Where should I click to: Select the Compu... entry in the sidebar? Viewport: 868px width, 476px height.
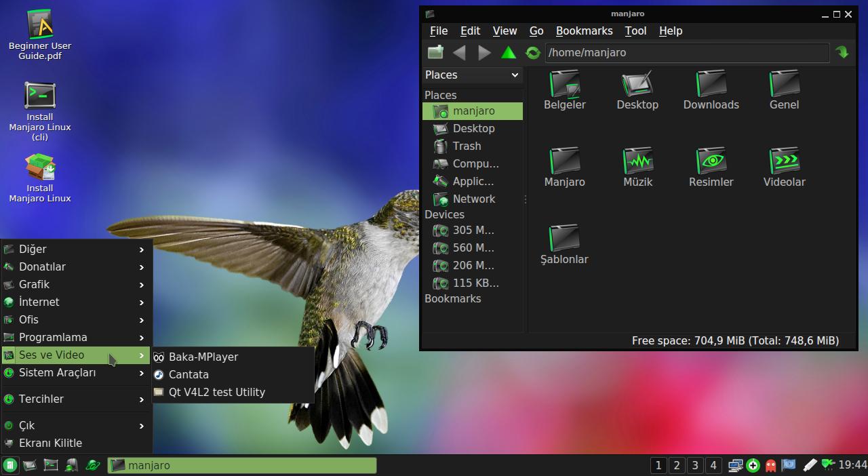pyautogui.click(x=473, y=163)
